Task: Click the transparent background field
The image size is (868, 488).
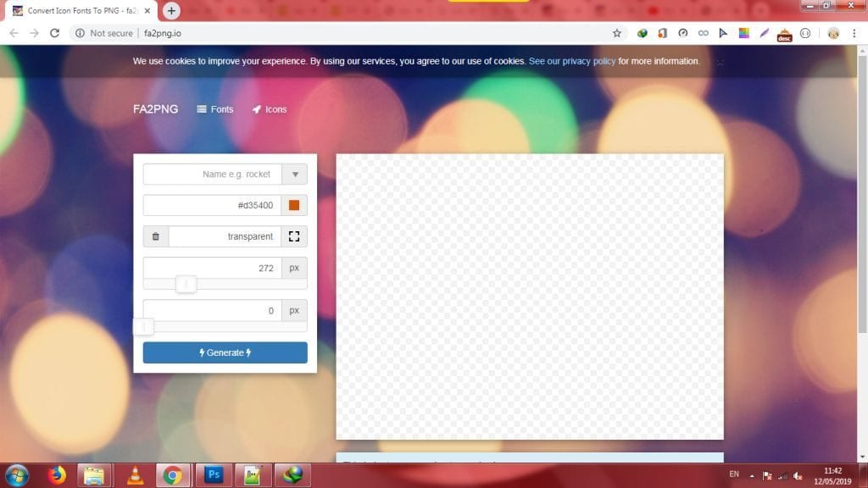Action: 225,236
